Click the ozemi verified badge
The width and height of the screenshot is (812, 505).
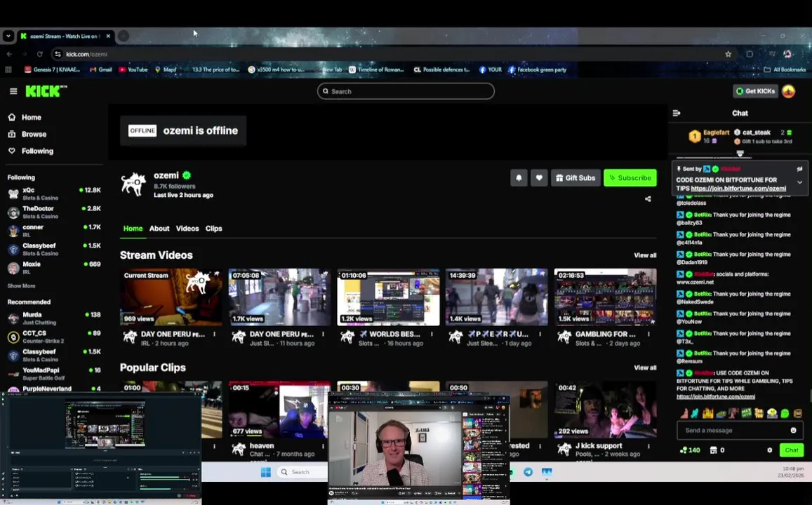click(187, 175)
